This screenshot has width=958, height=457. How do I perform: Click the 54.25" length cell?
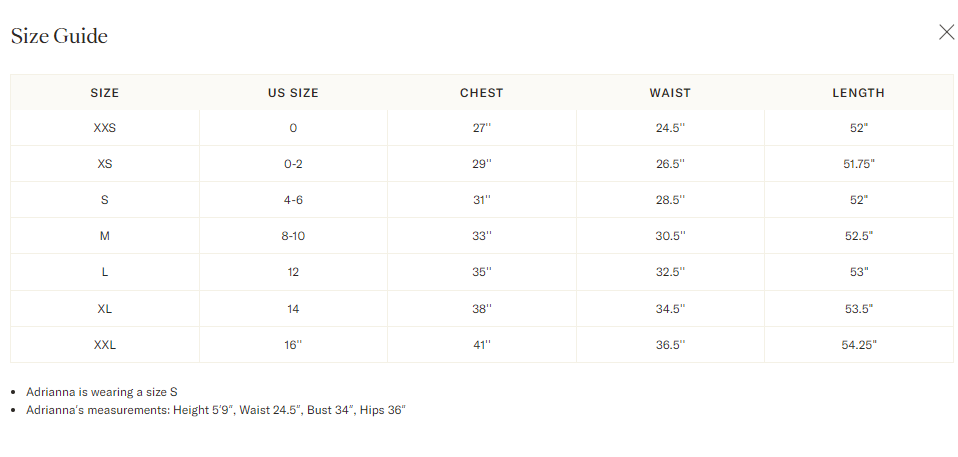[x=858, y=345]
